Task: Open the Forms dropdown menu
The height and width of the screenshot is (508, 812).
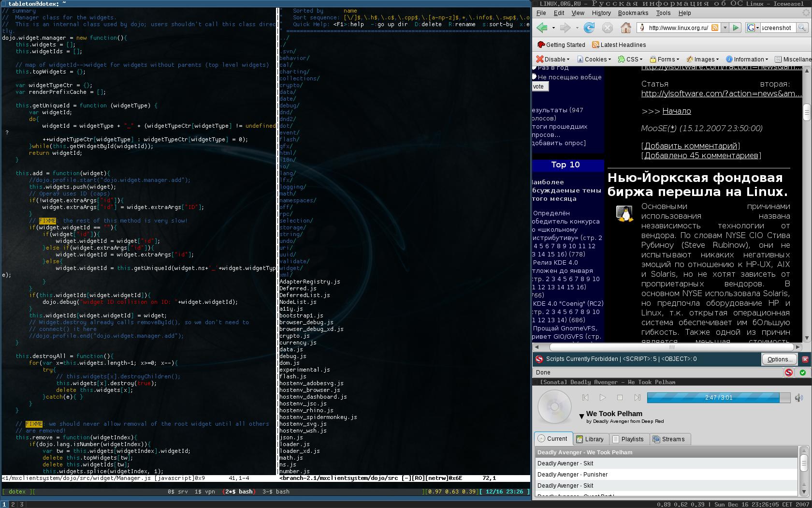Action: point(664,59)
